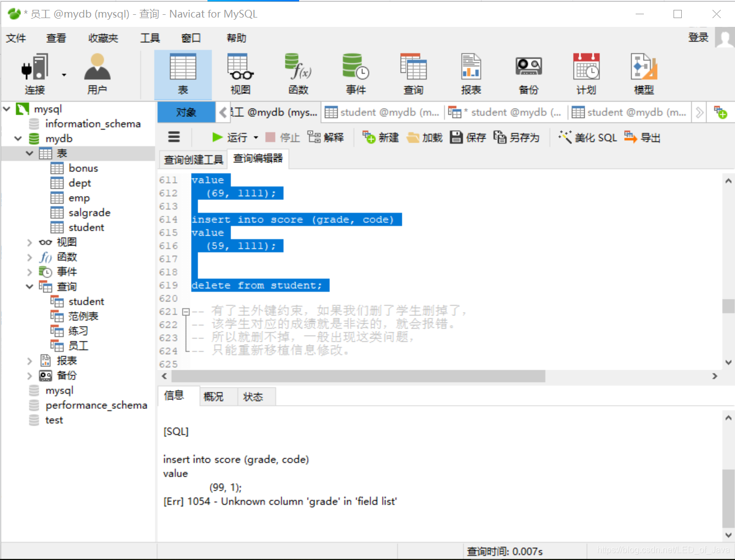Run the query with 运行 button
The height and width of the screenshot is (560, 735).
click(230, 137)
